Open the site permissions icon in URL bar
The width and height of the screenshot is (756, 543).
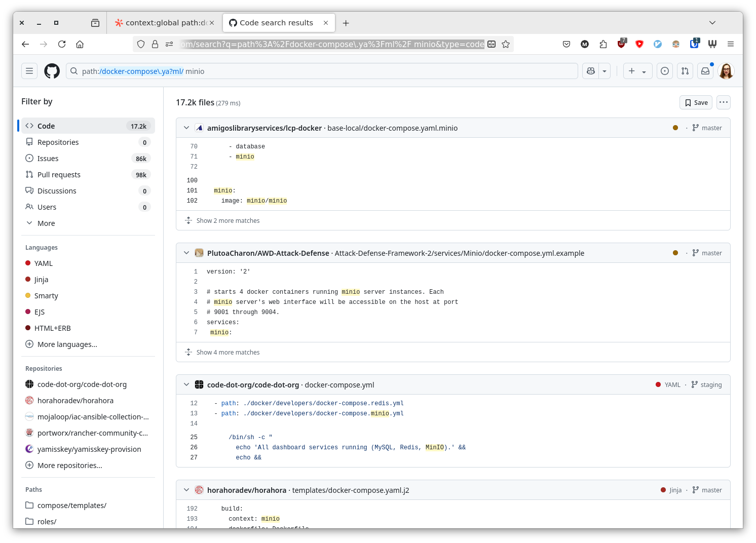[x=169, y=44]
